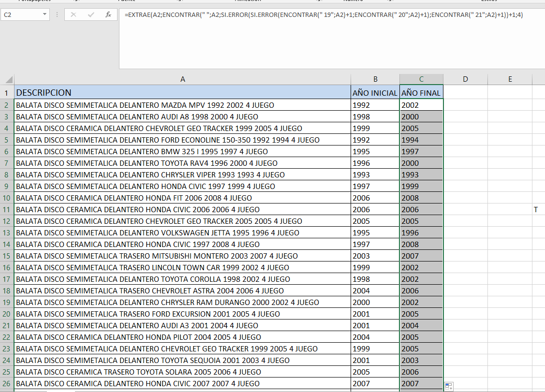This screenshot has height=392, width=545.
Task: Select column C header
Action: point(421,79)
